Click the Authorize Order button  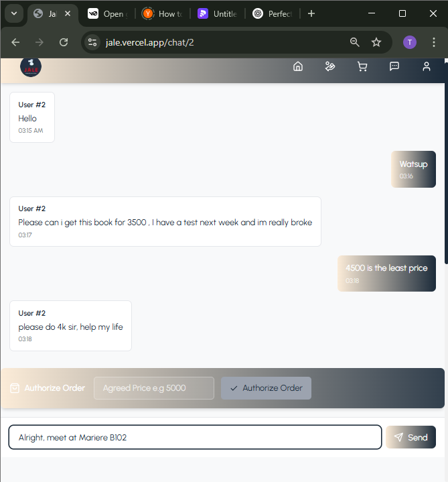point(266,388)
